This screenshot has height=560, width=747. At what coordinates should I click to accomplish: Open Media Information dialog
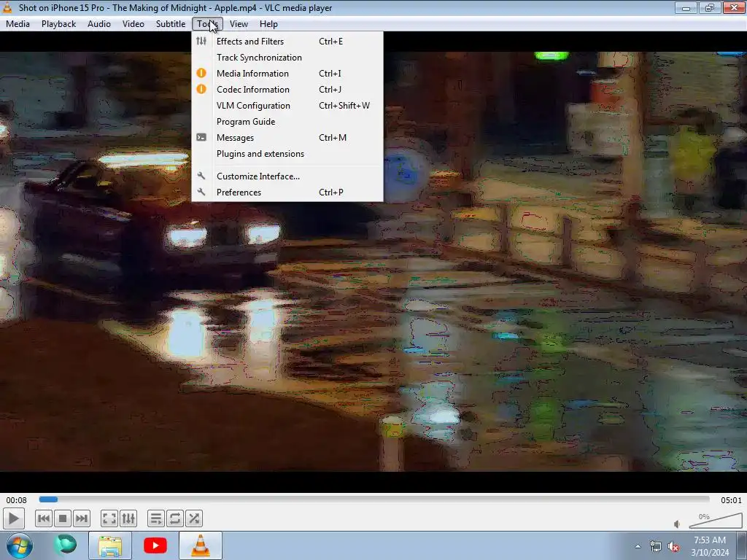click(287, 74)
